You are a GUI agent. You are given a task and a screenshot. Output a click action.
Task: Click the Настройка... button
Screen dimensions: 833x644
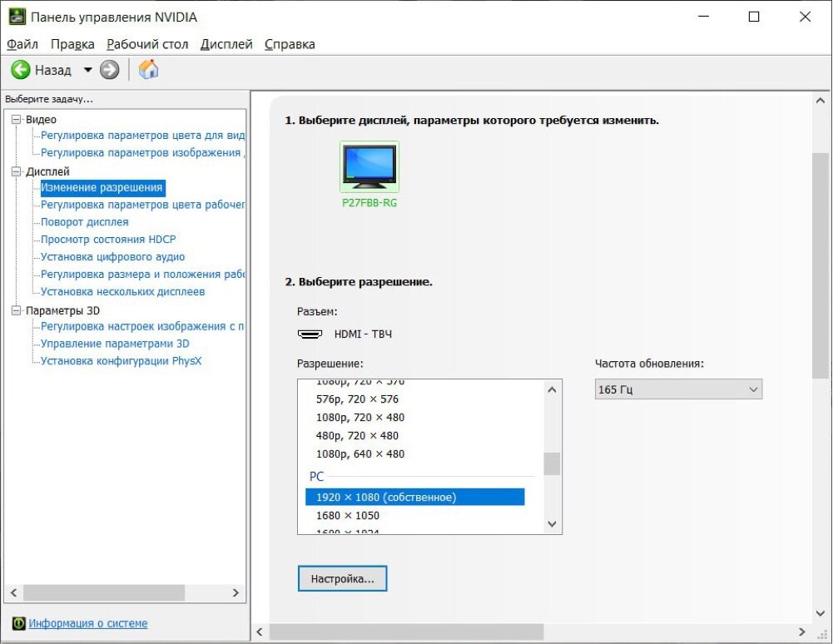pyautogui.click(x=343, y=578)
